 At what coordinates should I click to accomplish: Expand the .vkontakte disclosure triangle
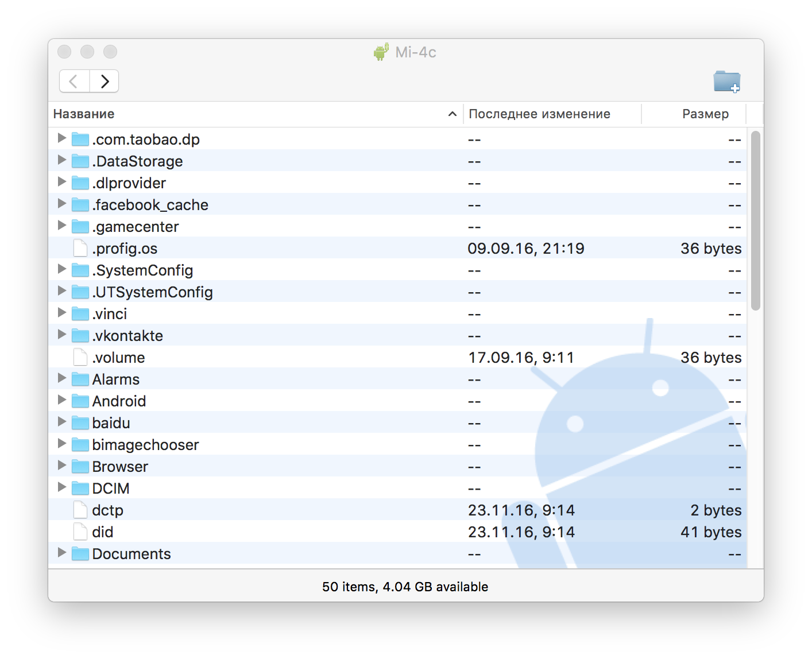62,335
